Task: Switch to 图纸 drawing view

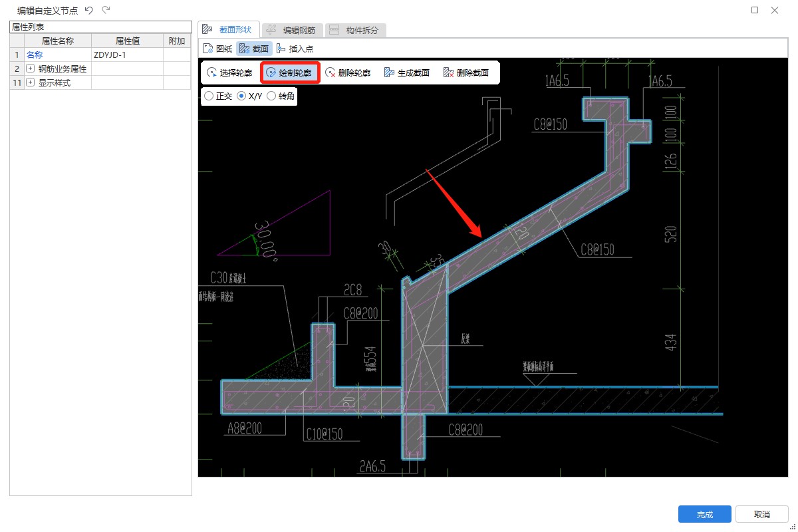Action: (x=217, y=49)
